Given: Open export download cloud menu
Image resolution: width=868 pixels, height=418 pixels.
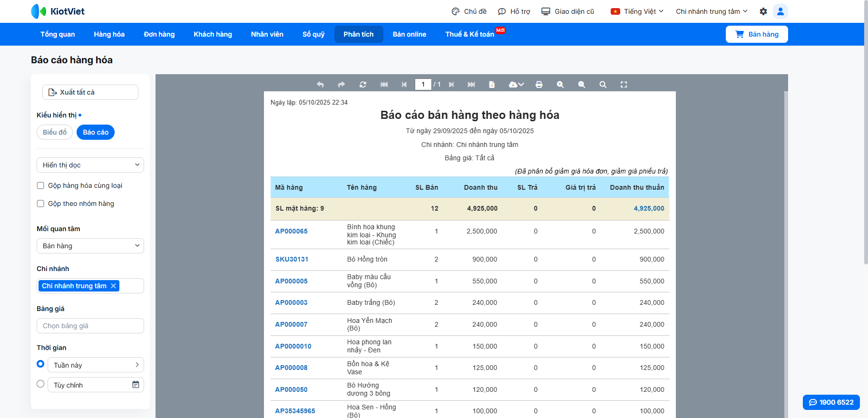Looking at the screenshot, I should pos(516,85).
